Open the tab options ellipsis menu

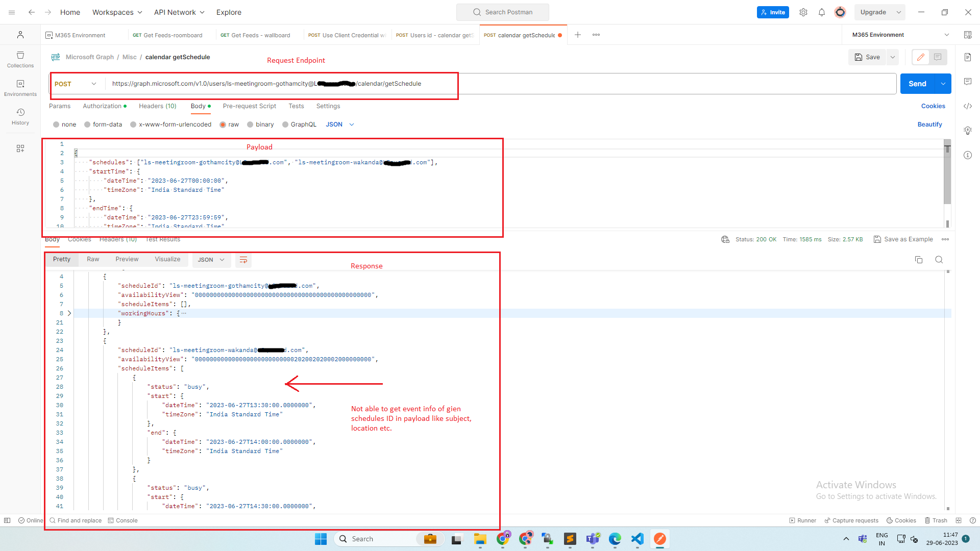(x=596, y=35)
